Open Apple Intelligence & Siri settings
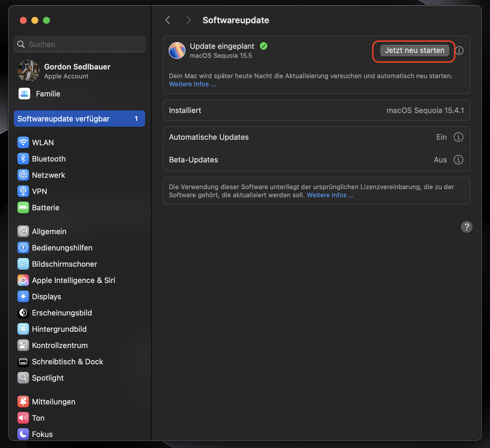 [x=23, y=280]
